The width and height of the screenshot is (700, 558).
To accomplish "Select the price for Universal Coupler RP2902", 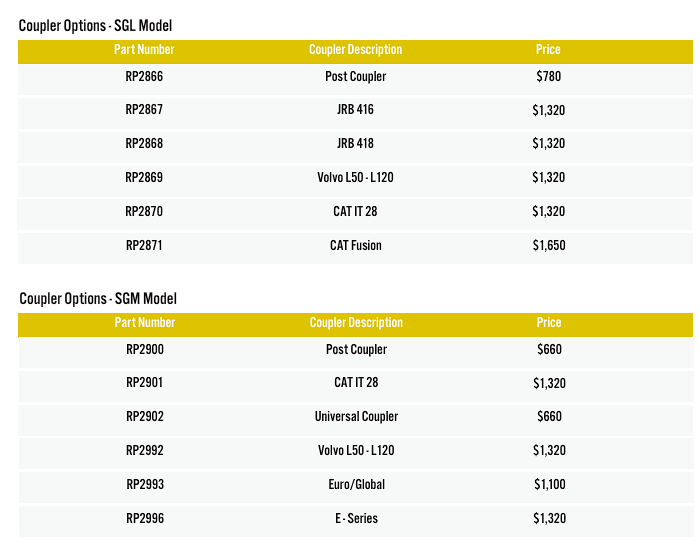I will point(549,417).
